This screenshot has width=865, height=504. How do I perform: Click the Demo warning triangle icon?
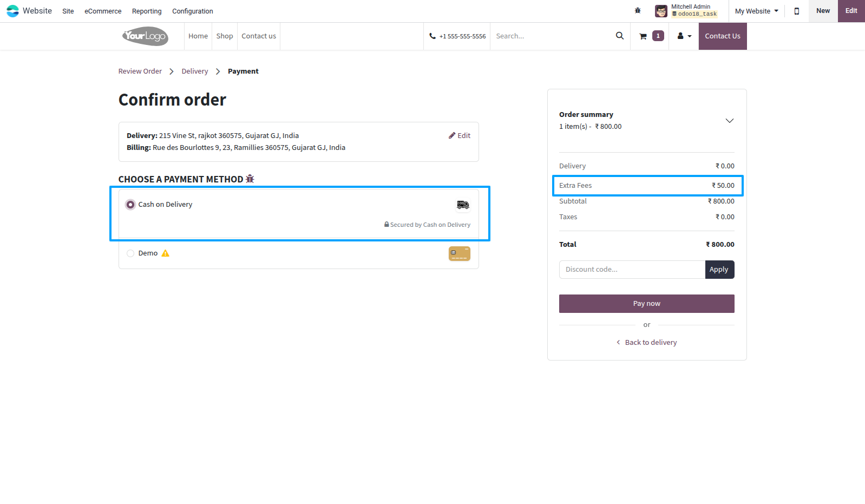coord(166,253)
